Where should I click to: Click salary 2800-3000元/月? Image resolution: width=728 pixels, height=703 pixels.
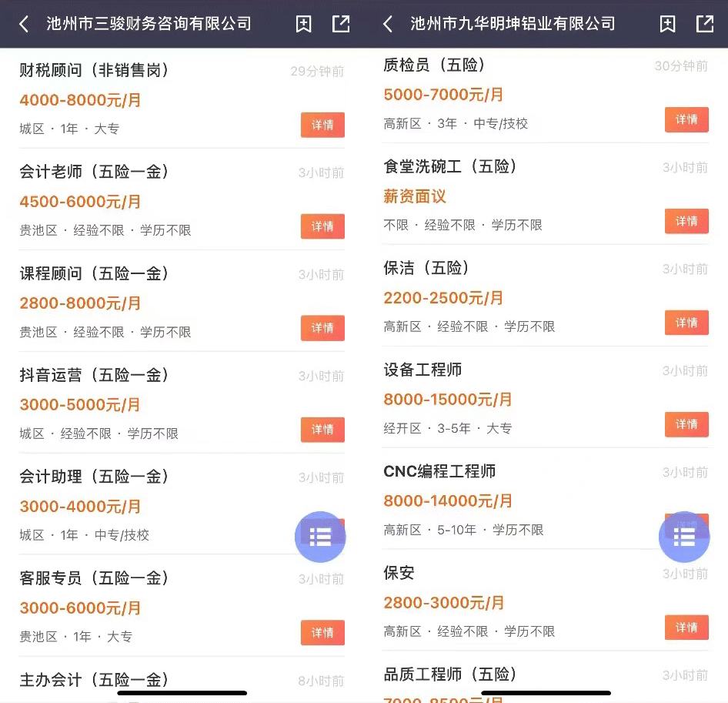coord(444,603)
